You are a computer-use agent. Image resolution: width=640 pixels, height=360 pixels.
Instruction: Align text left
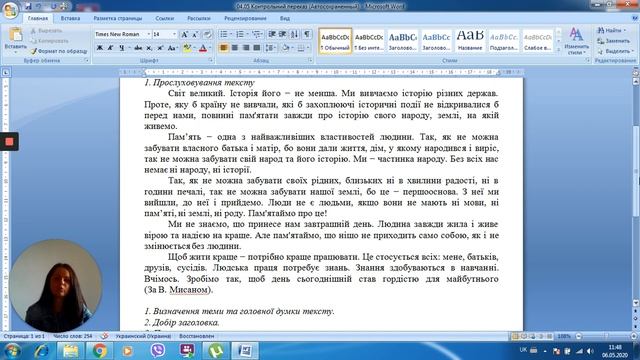point(223,48)
